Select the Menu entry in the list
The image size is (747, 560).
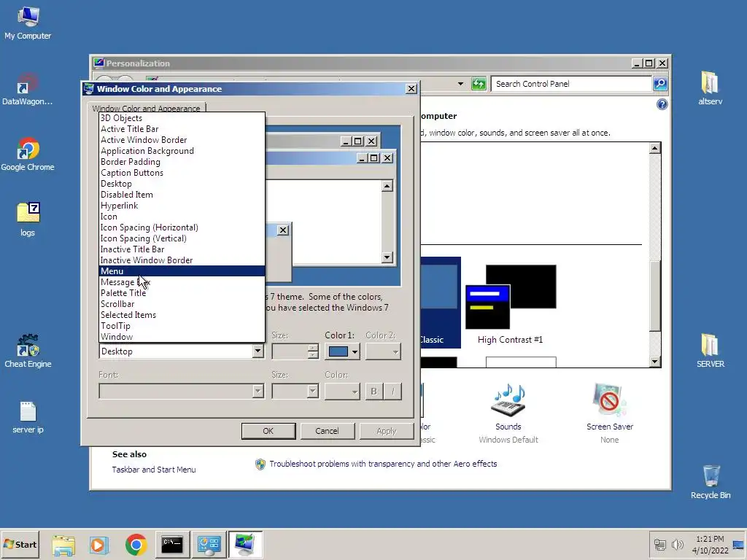tap(182, 271)
